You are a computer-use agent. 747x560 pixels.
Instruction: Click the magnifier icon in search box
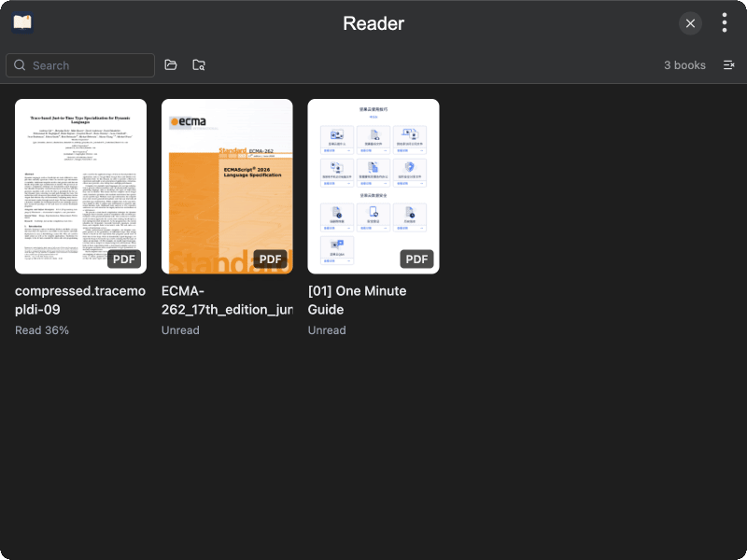tap(20, 64)
